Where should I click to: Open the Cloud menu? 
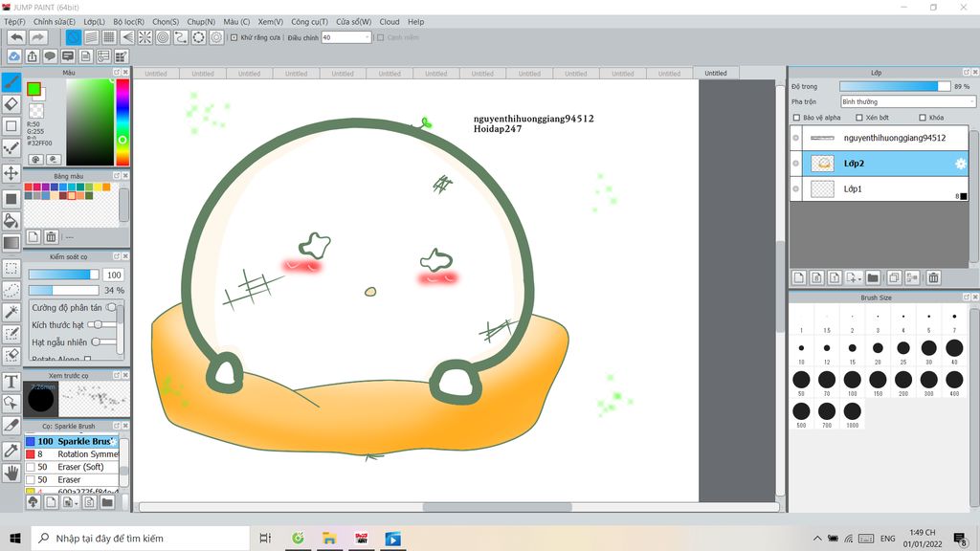[390, 22]
